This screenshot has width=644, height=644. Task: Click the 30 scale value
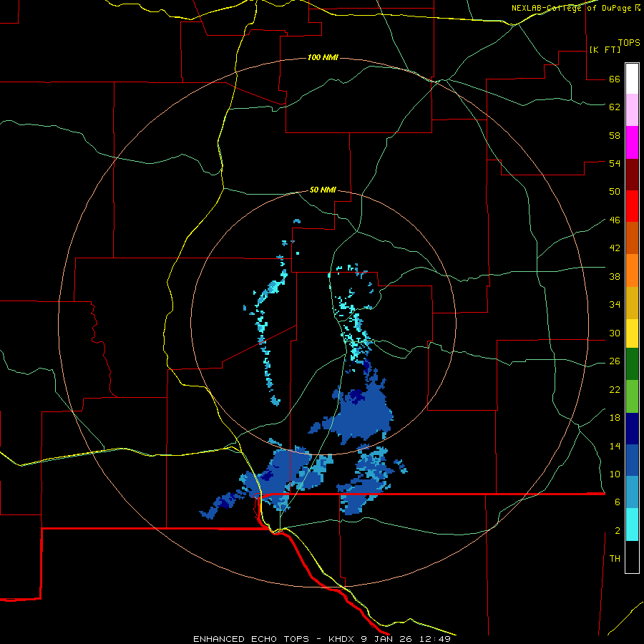point(615,333)
